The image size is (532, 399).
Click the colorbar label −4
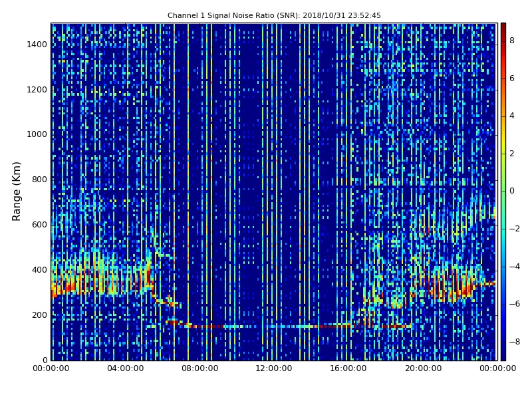coord(514,267)
